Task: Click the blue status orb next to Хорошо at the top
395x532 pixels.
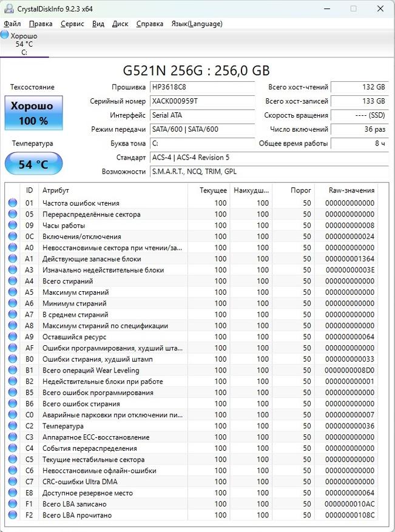Action: point(5,35)
